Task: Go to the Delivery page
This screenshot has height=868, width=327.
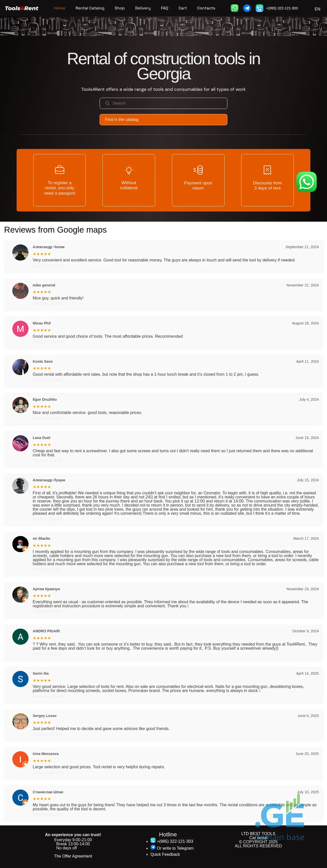Action: 143,8
